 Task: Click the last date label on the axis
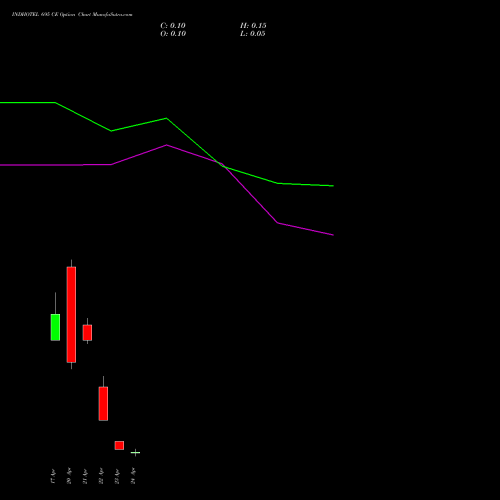tap(133, 476)
